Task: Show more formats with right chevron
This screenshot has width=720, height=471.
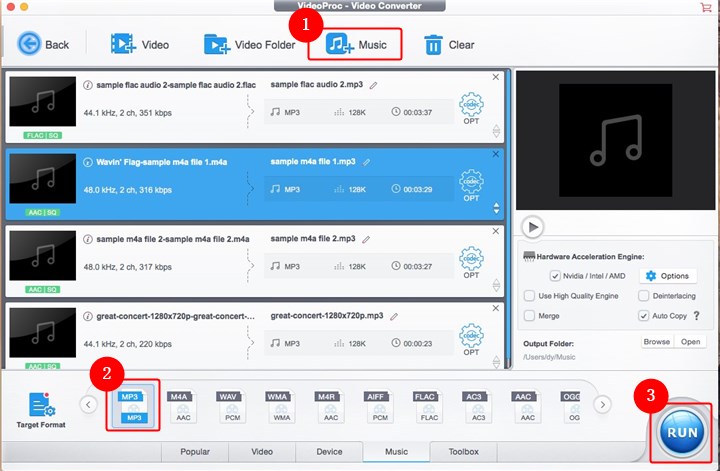Action: tap(602, 404)
